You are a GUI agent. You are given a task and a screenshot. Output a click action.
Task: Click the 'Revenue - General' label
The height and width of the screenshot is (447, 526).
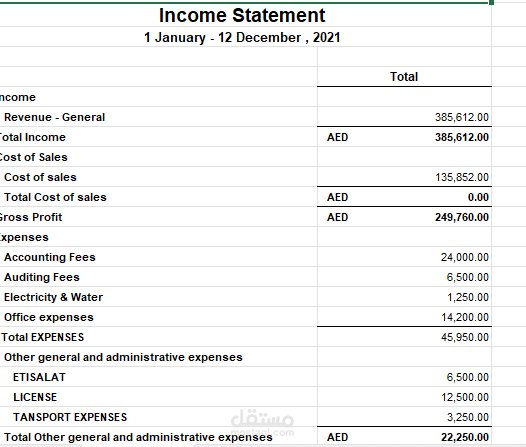click(x=54, y=117)
